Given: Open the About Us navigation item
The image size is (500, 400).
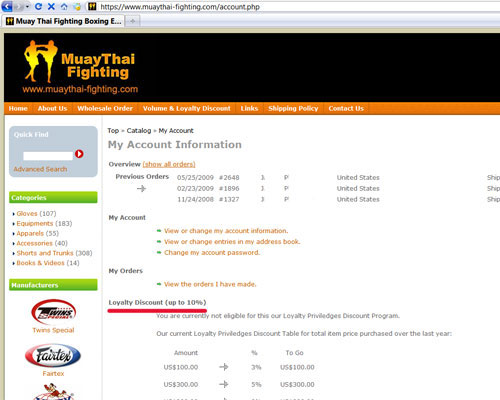Looking at the screenshot, I should click(x=52, y=108).
